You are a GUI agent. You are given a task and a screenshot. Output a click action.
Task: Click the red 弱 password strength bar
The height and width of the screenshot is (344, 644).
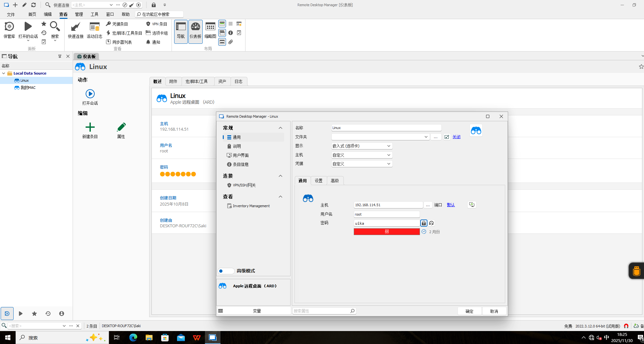coord(387,232)
